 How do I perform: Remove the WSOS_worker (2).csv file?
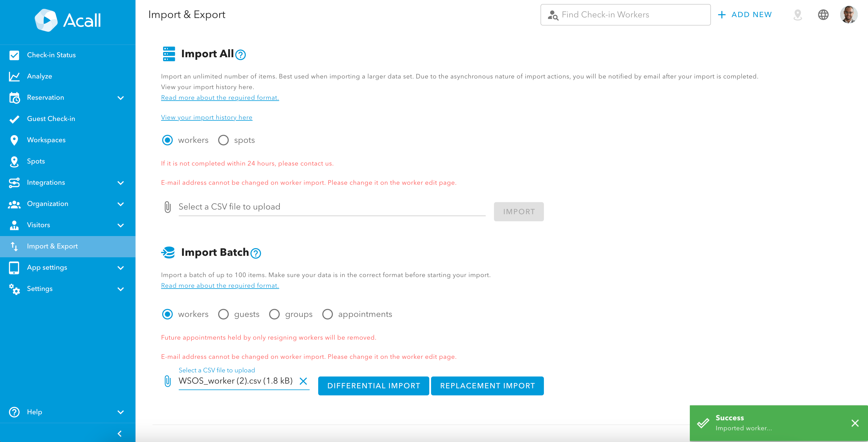pos(303,381)
